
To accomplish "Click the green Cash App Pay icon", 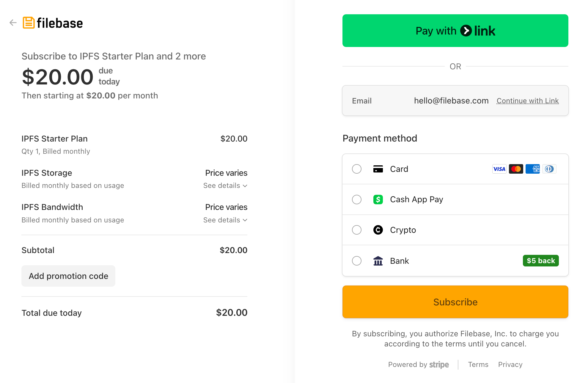I will click(378, 199).
